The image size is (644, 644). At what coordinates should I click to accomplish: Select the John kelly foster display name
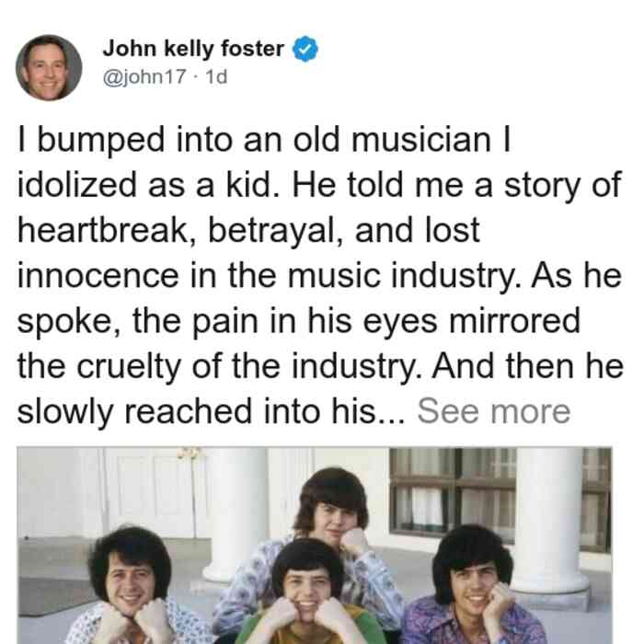(193, 49)
